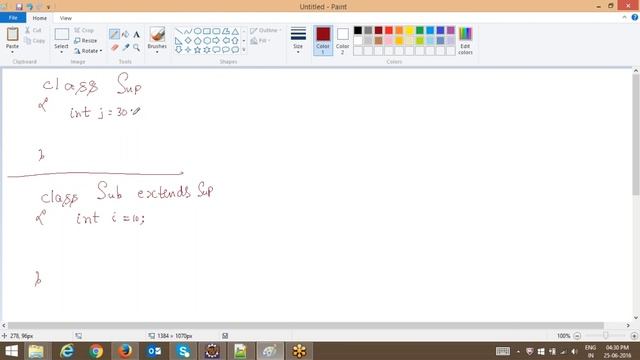This screenshot has width=640, height=360.
Task: Click the Save icon in quick access toolbar
Action: [19, 7]
